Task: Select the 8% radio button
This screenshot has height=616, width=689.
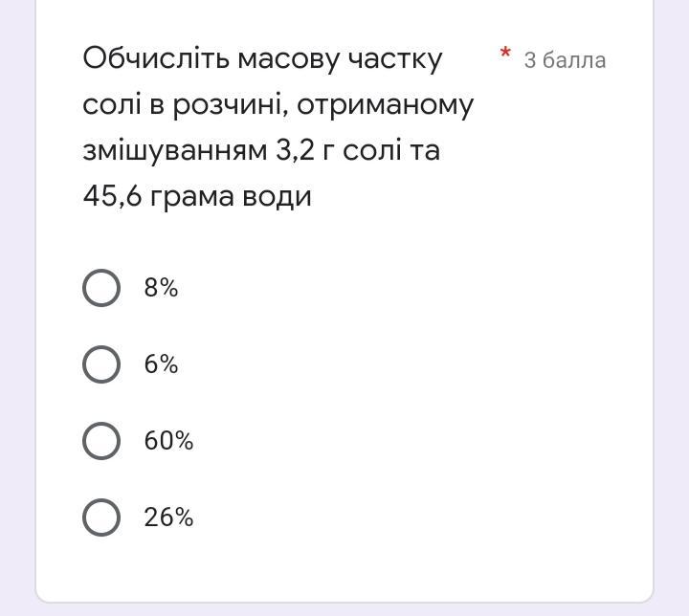Action: (101, 288)
